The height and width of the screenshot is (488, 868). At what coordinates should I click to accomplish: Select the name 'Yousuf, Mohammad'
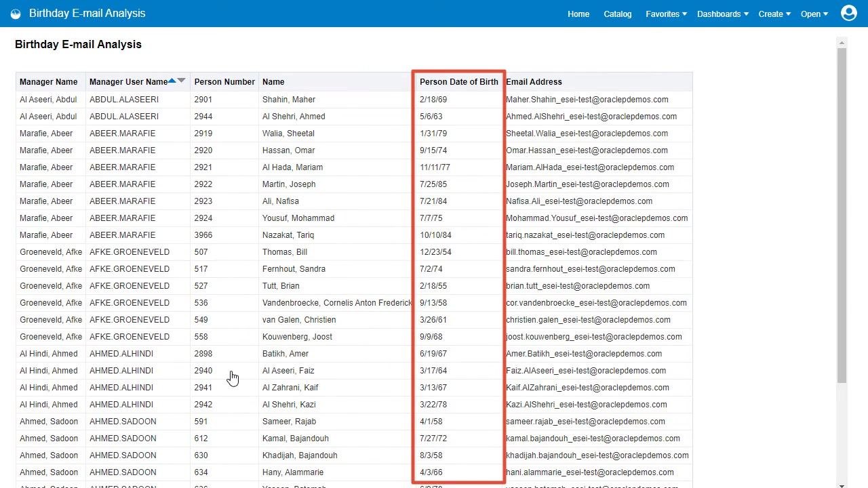click(298, 218)
